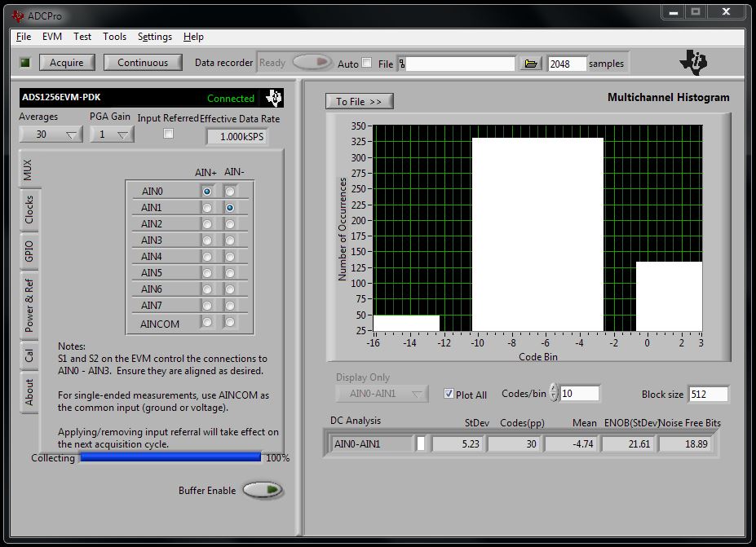Click the green status LED beside Acquire
Screen dimensions: 756x547
[25, 63]
